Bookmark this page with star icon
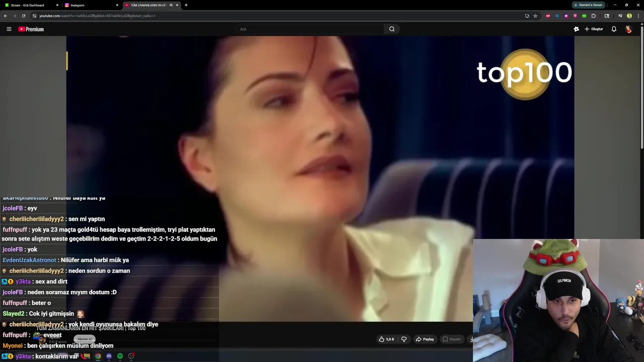This screenshot has height=362, width=644. pyautogui.click(x=535, y=16)
